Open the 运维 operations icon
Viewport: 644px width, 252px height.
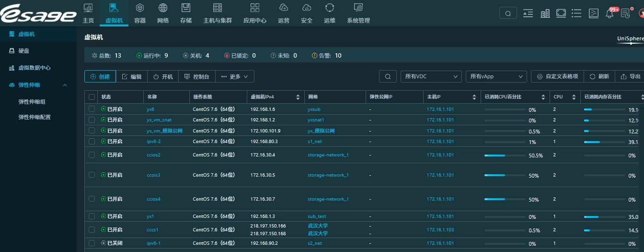(330, 8)
